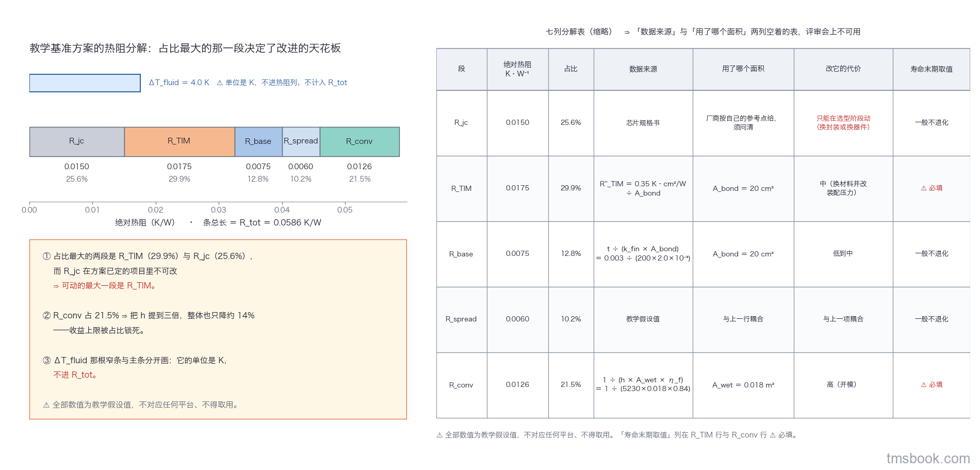
Task: Click the '段' column header
Action: (x=462, y=69)
